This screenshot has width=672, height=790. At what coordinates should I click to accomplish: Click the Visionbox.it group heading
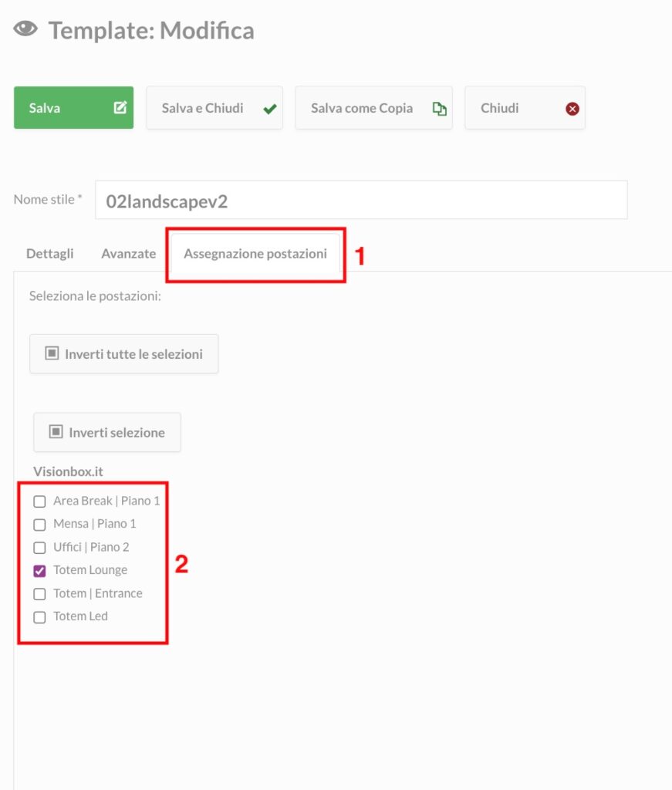click(68, 471)
